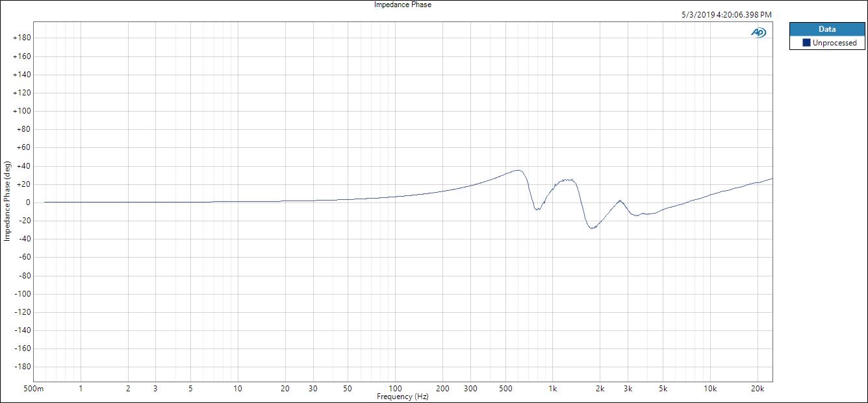868x403 pixels.
Task: Click the 10 X-axis tick label
Action: pos(238,389)
